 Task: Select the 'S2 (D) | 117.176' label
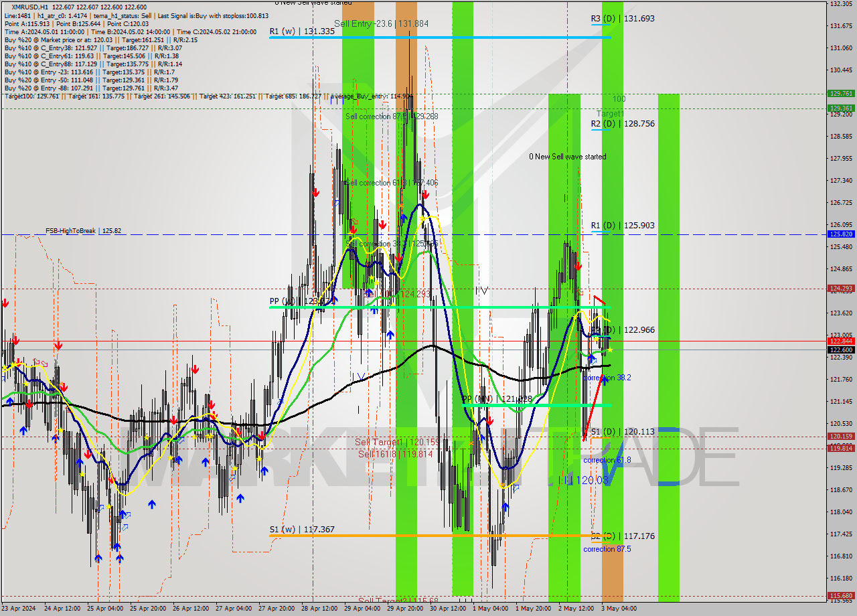[623, 536]
